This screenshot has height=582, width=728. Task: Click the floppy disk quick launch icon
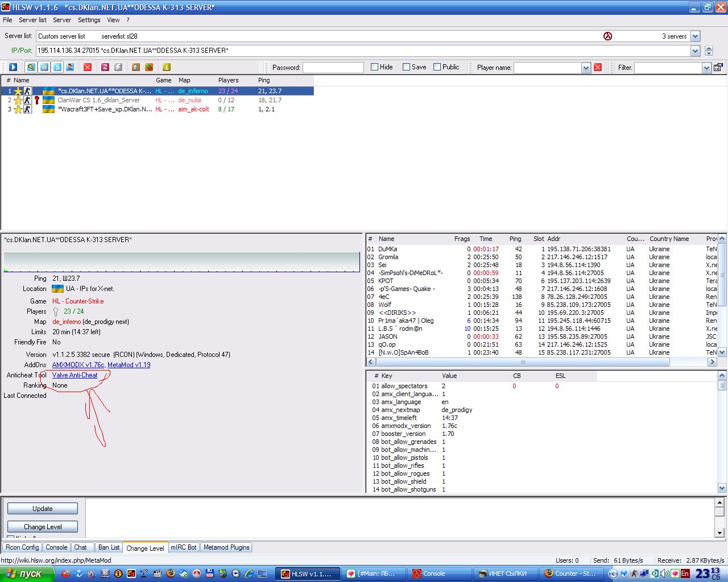click(x=210, y=573)
